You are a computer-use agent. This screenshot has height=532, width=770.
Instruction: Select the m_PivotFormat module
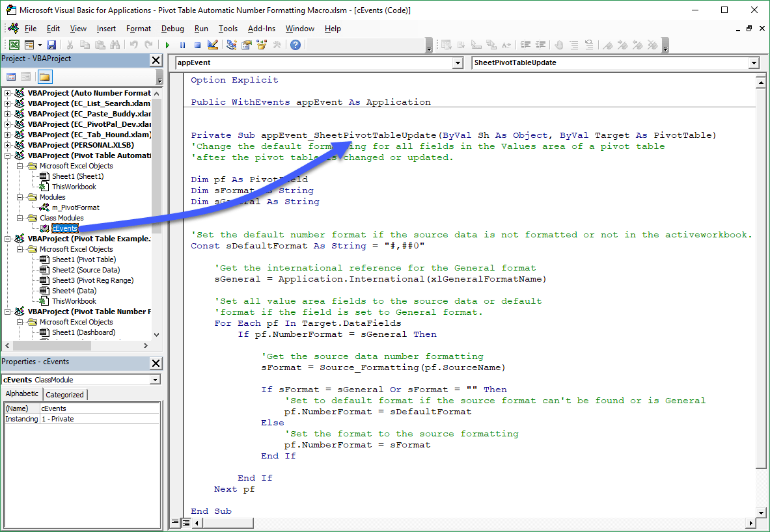pyautogui.click(x=76, y=207)
